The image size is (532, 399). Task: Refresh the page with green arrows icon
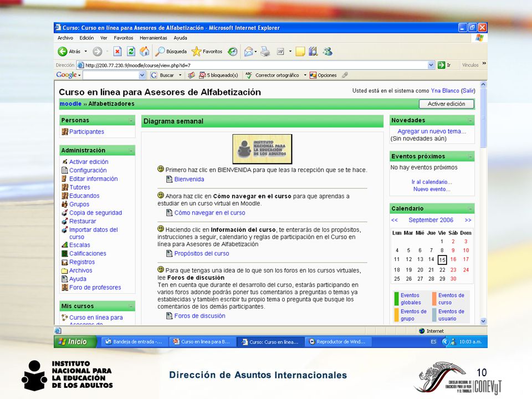[x=131, y=52]
